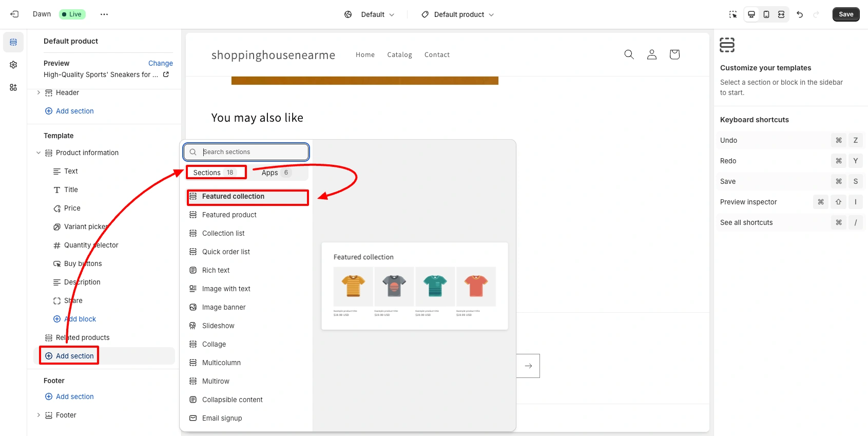This screenshot has height=436, width=868.
Task: Click the Search sections input field
Action: click(246, 152)
